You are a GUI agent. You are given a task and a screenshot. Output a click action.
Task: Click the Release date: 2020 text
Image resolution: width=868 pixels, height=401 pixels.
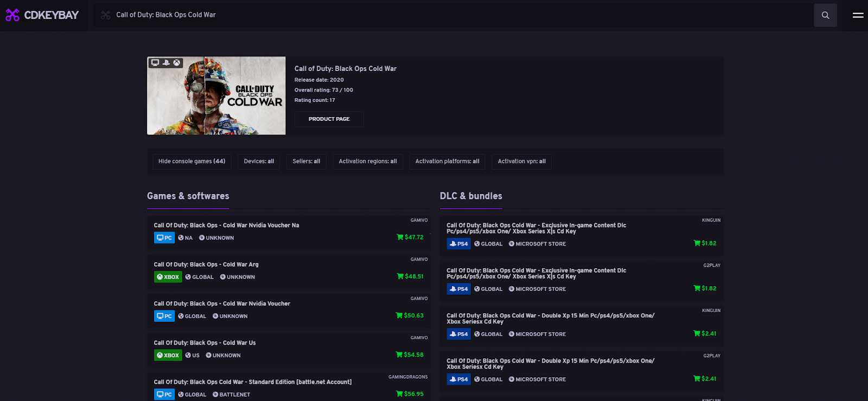[319, 80]
